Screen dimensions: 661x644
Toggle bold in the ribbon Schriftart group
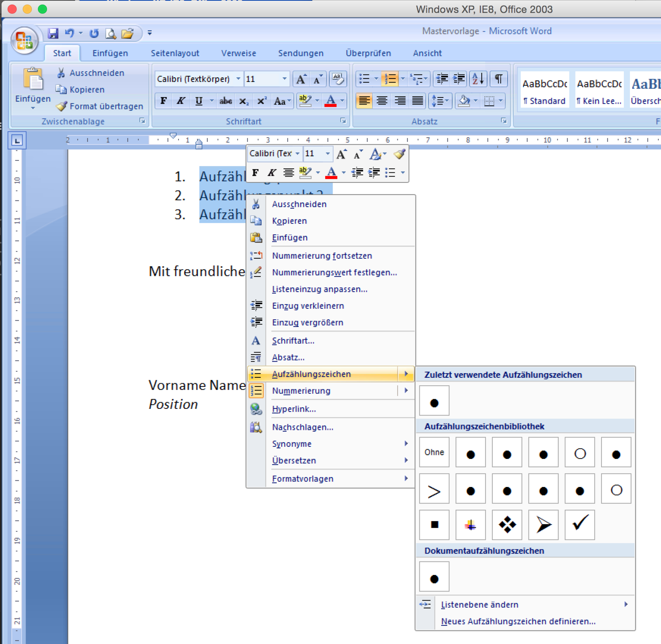coord(164,101)
